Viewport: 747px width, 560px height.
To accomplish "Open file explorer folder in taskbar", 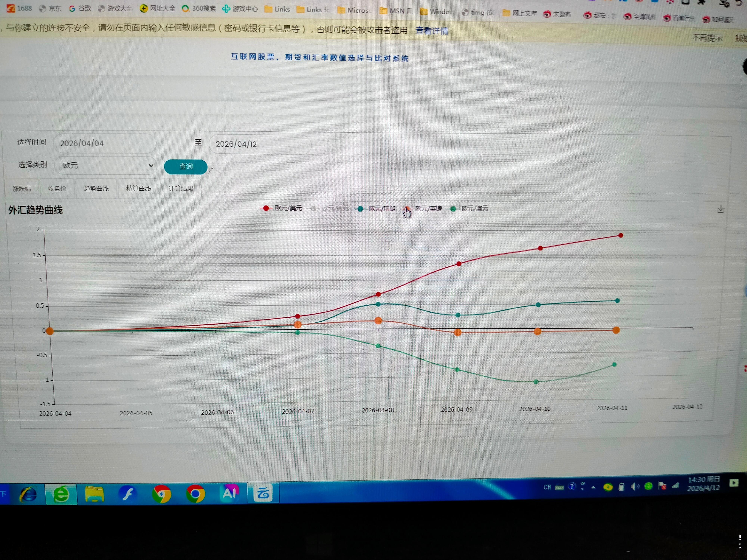I will tap(94, 494).
